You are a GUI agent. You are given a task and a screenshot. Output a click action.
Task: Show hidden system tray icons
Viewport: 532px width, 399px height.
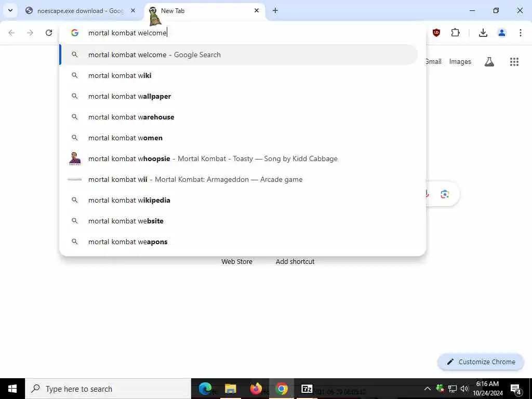[x=428, y=389]
